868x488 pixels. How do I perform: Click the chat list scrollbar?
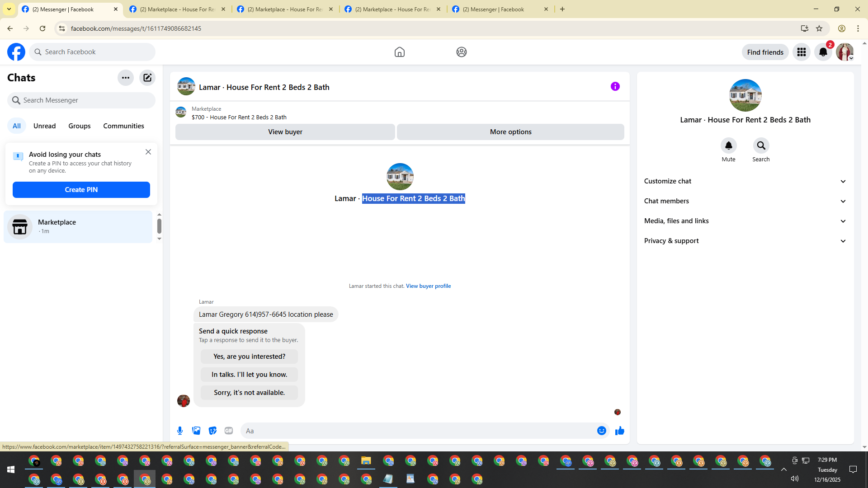159,226
